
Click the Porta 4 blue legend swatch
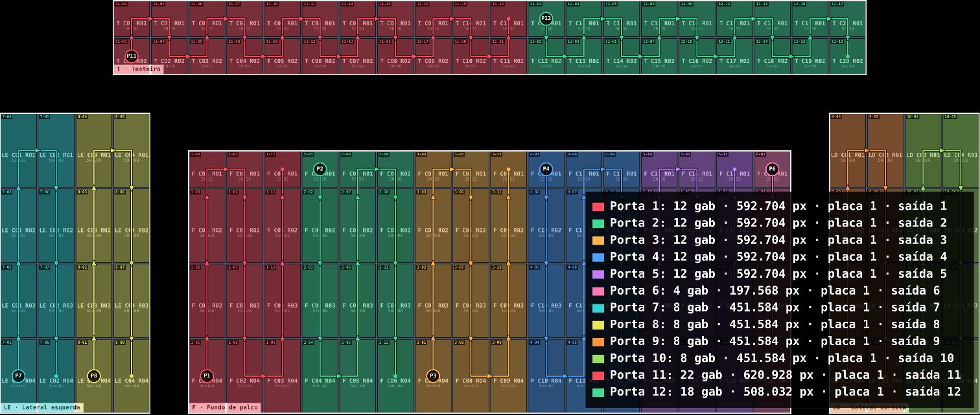(x=598, y=257)
